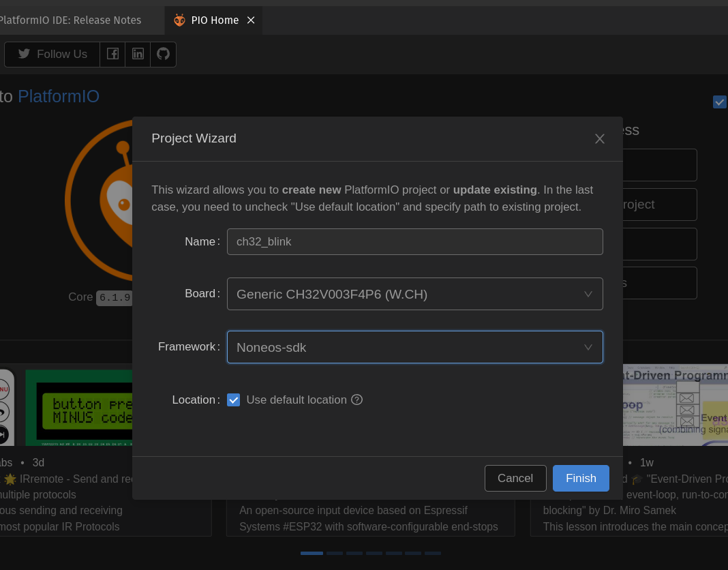The width and height of the screenshot is (728, 570).
Task: Expand the Board dropdown
Action: pos(414,294)
